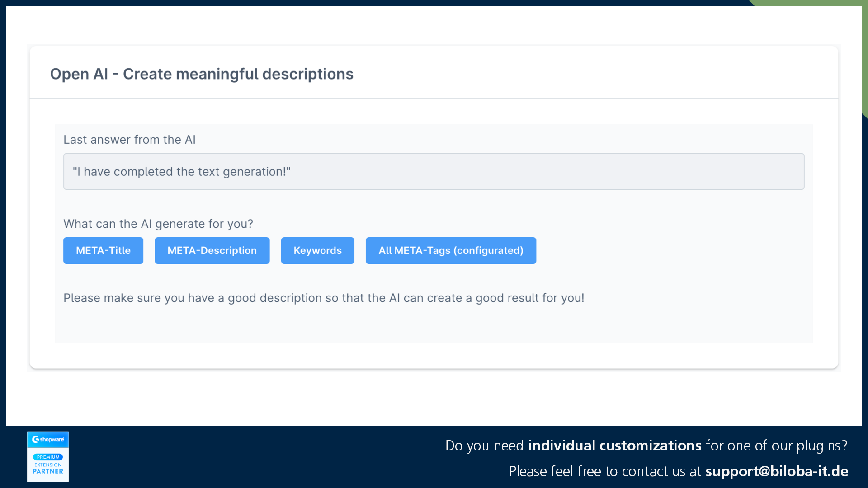This screenshot has height=488, width=868.
Task: Click the 'Please make sure you have a good description' note
Action: 324,298
